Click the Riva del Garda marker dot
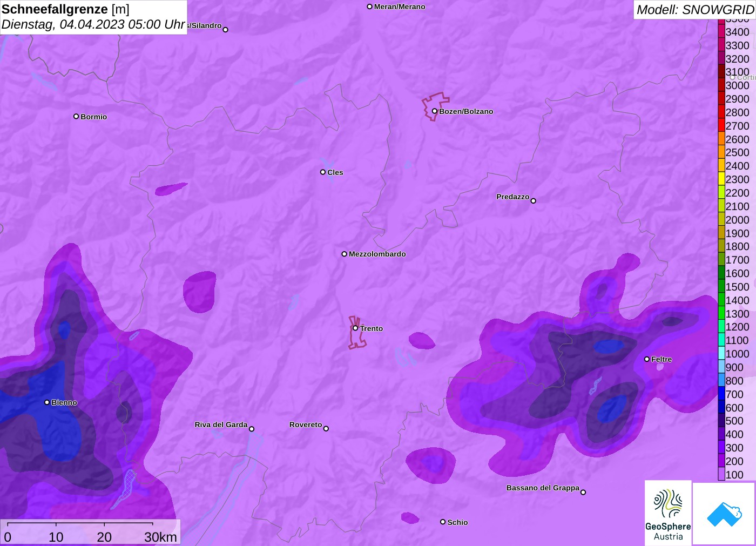This screenshot has width=756, height=546. (x=252, y=429)
